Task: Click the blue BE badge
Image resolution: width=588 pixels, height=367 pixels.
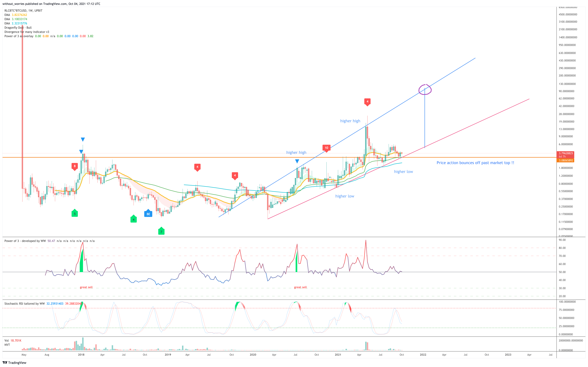Action: (148, 213)
